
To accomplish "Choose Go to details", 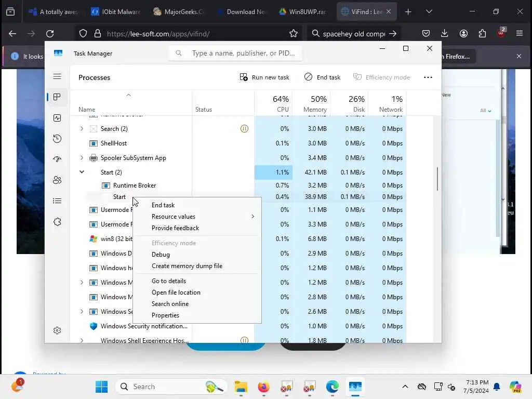I will pyautogui.click(x=169, y=281).
